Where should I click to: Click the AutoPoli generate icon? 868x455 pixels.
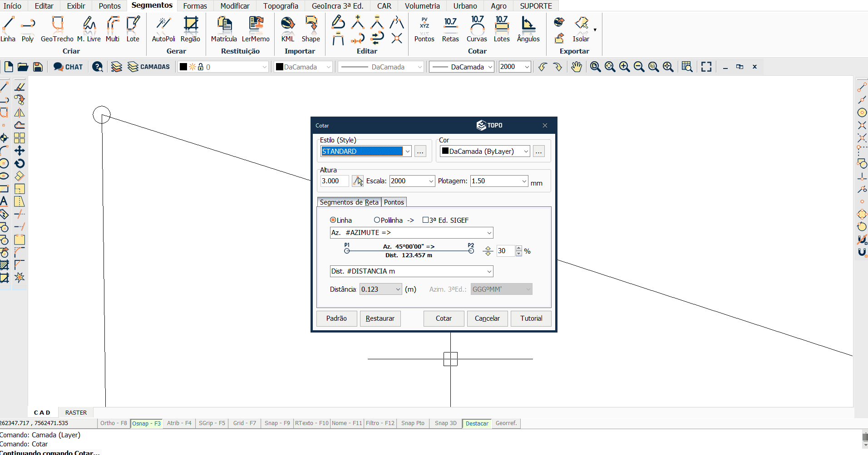coord(163,29)
